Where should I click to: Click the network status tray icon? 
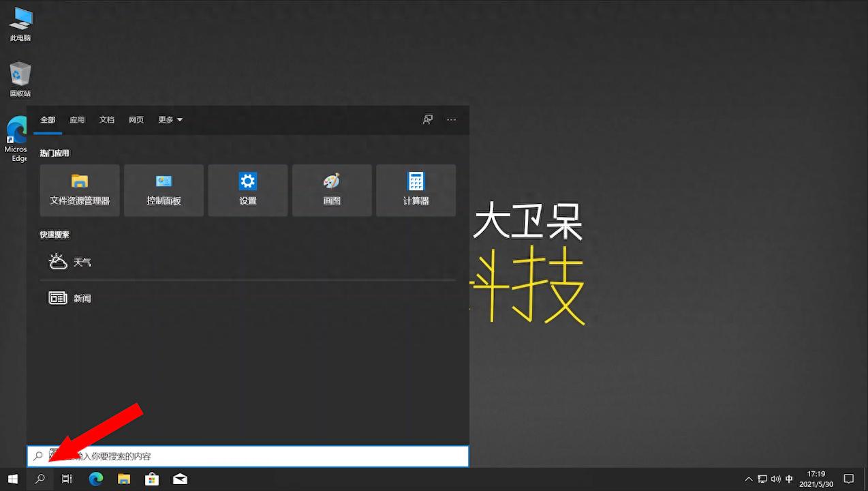pos(762,479)
